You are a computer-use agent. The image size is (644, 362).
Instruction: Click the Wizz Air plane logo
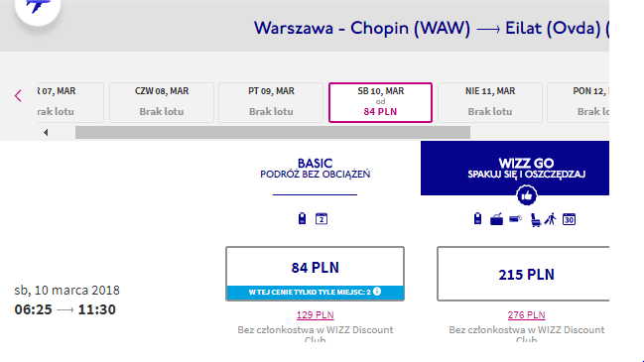(x=38, y=7)
